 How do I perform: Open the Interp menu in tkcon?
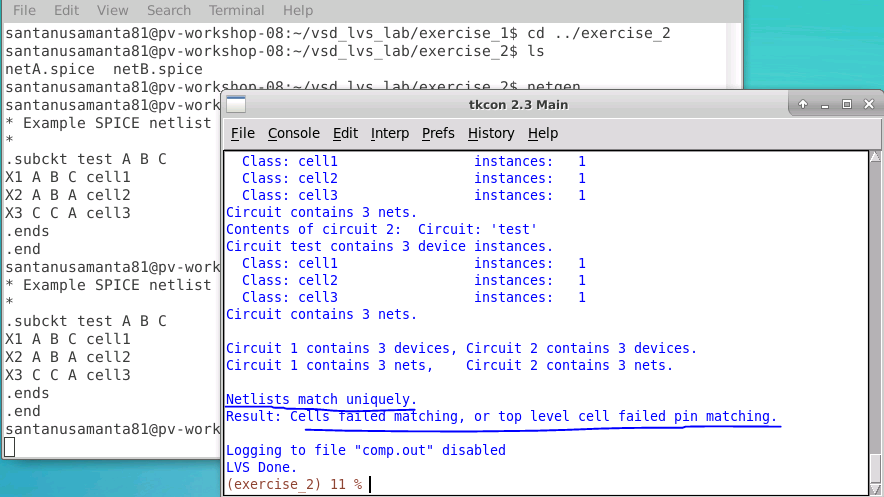[390, 134]
